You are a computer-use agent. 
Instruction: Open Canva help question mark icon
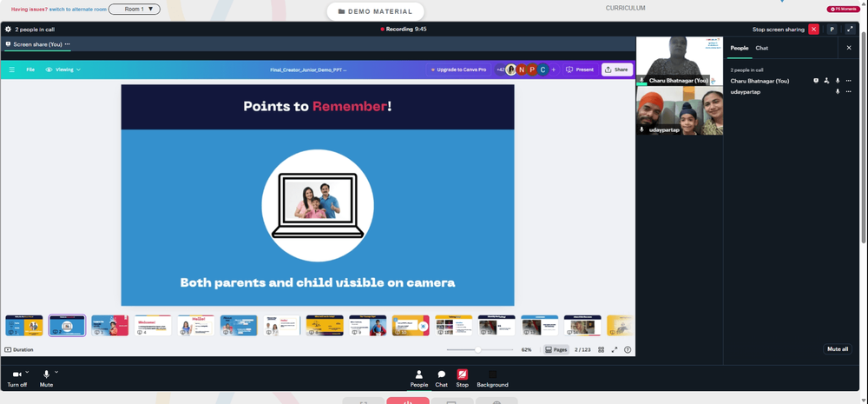tap(628, 349)
